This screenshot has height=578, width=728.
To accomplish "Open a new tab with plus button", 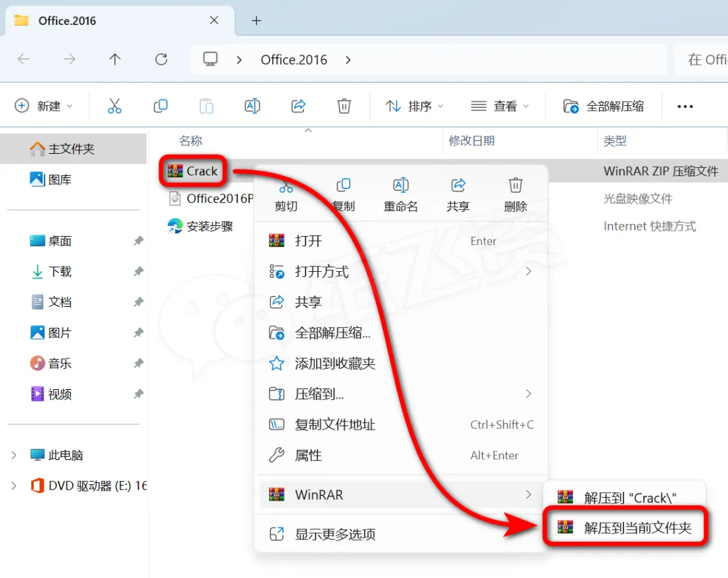I will (x=256, y=20).
